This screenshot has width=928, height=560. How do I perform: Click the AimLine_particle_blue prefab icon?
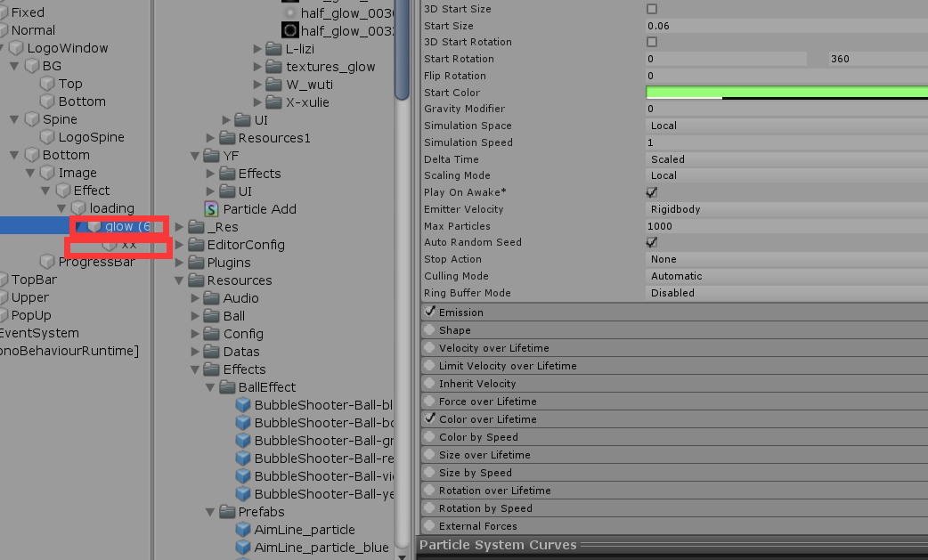click(242, 547)
